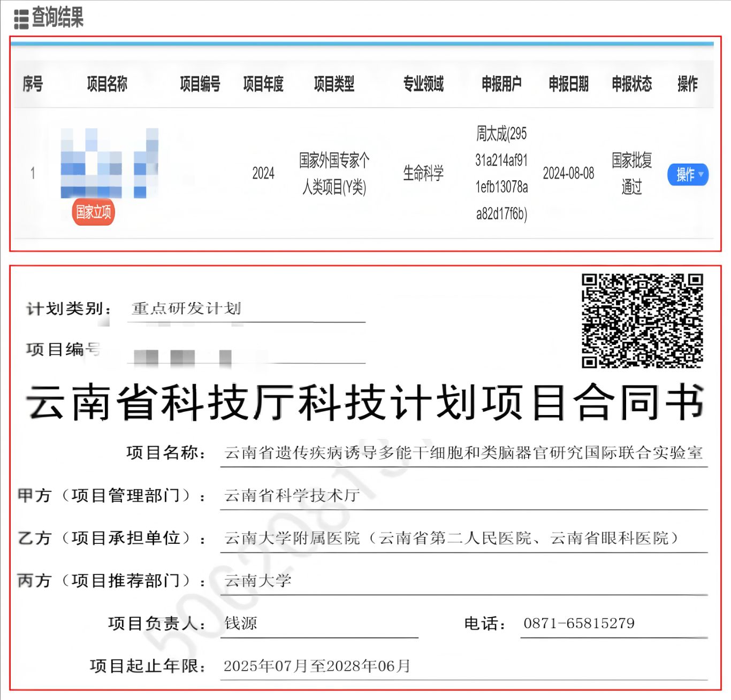
Task: Click the 云南省科技厅科技计划项目合同书 title
Action: [365, 403]
